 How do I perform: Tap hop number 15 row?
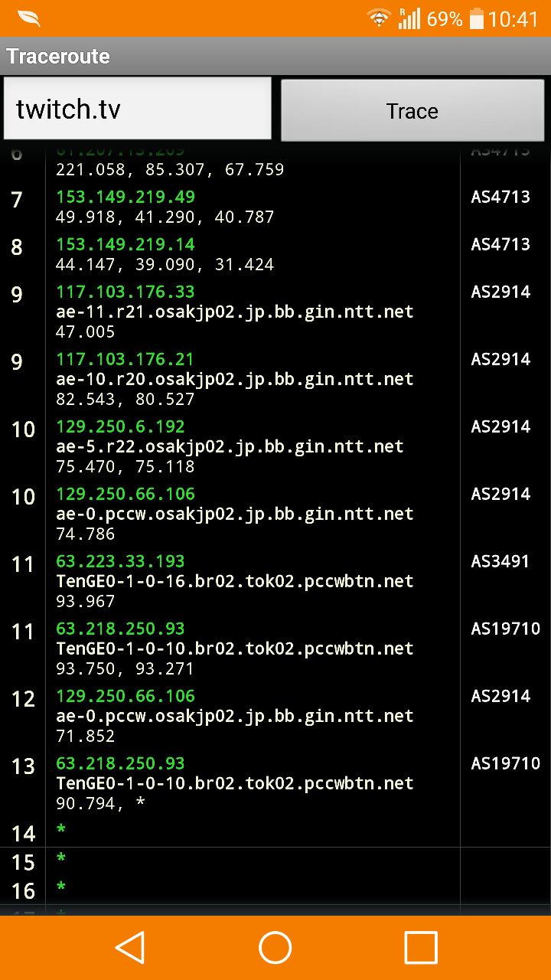pos(23,862)
